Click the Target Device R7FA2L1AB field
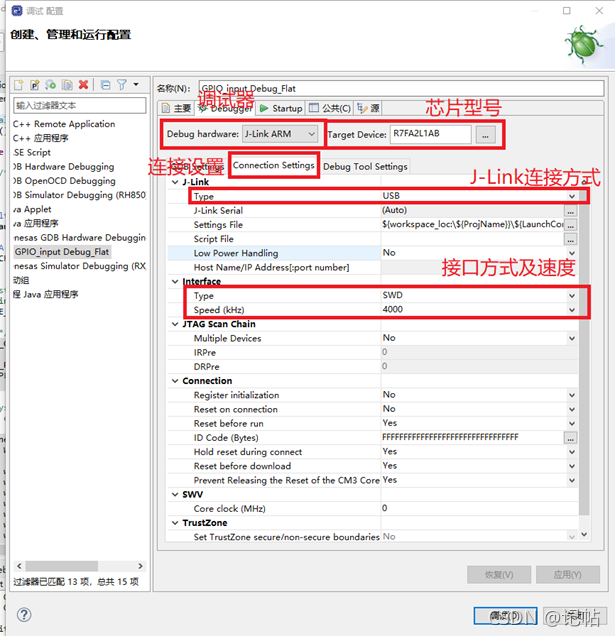The width and height of the screenshot is (615, 636). 430,134
